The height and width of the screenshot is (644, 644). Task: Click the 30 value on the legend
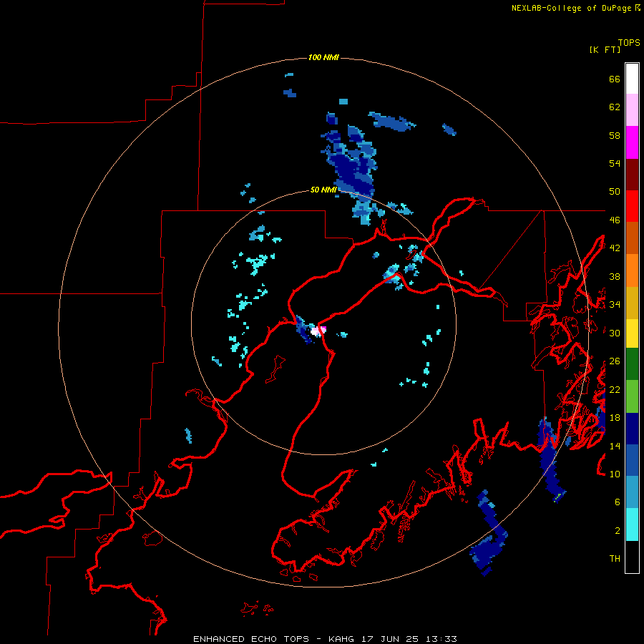[615, 333]
